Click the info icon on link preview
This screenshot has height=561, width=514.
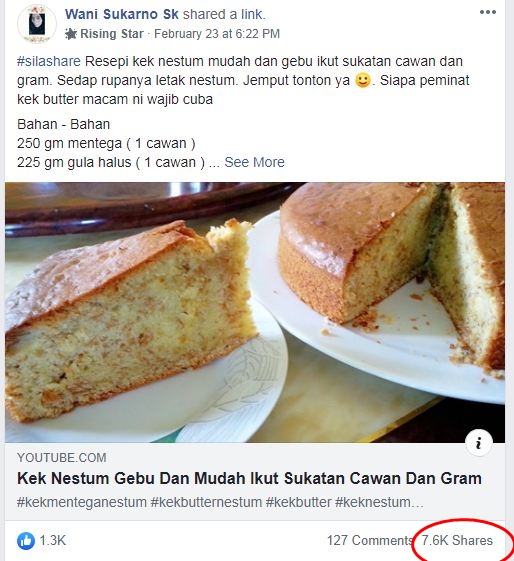(479, 443)
